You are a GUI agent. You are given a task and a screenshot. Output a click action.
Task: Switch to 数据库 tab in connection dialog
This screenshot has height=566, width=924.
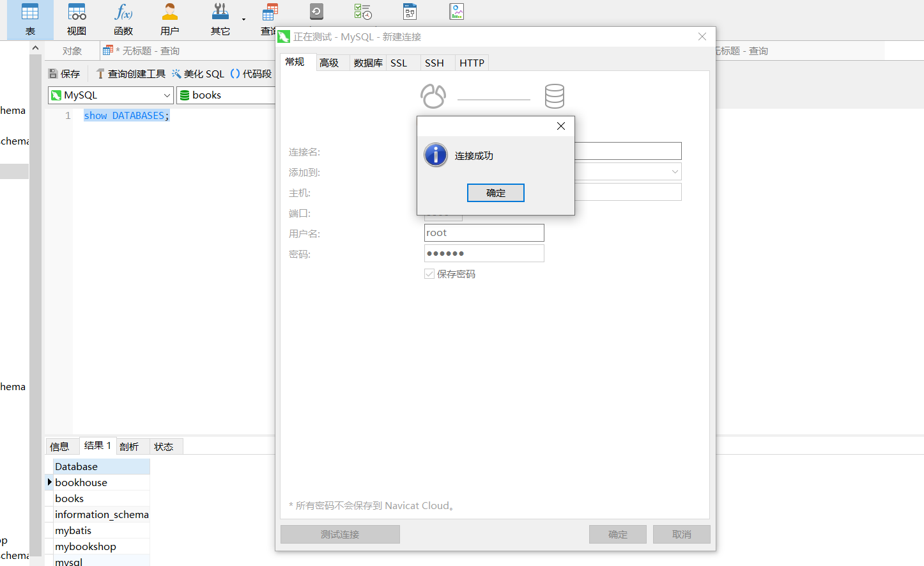(x=368, y=63)
